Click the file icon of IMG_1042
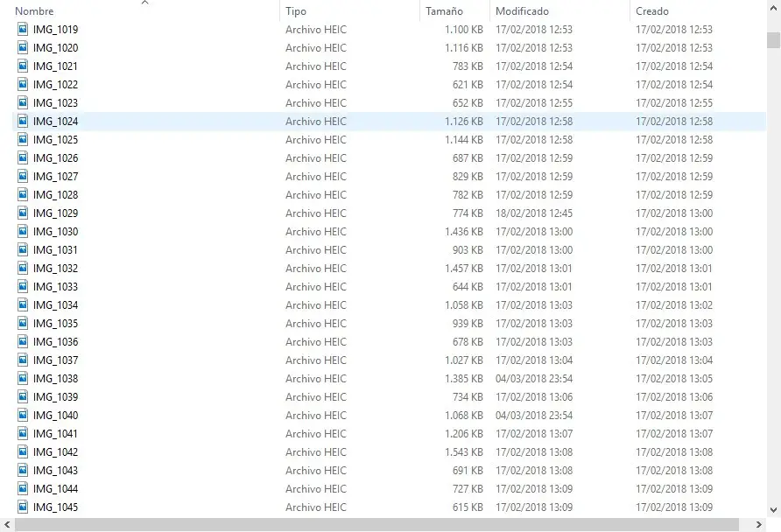This screenshot has width=781, height=532. click(x=23, y=451)
